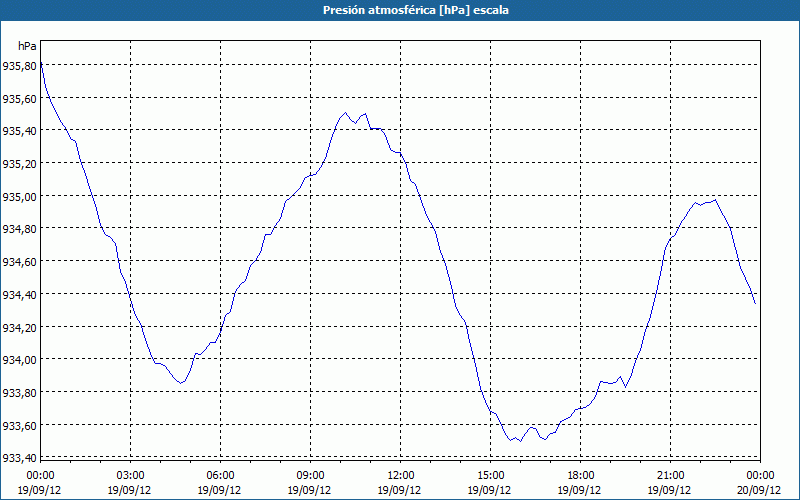Click the 12:00 time axis label
Image resolution: width=800 pixels, height=500 pixels.
(401, 476)
